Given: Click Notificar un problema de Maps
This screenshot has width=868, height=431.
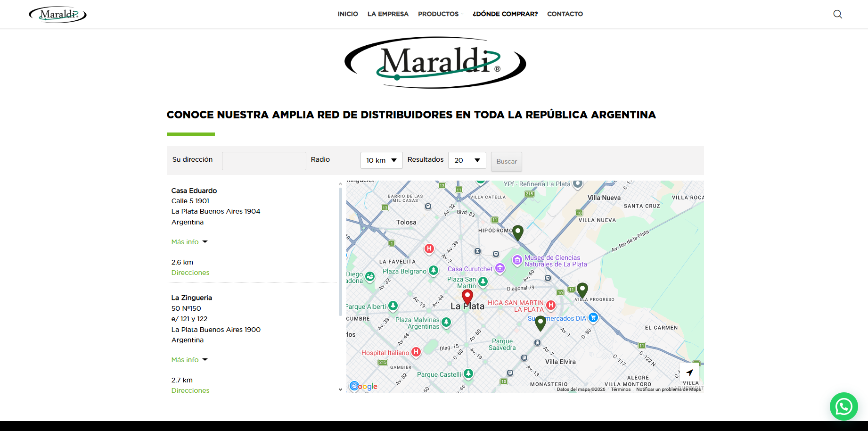Looking at the screenshot, I should point(669,390).
